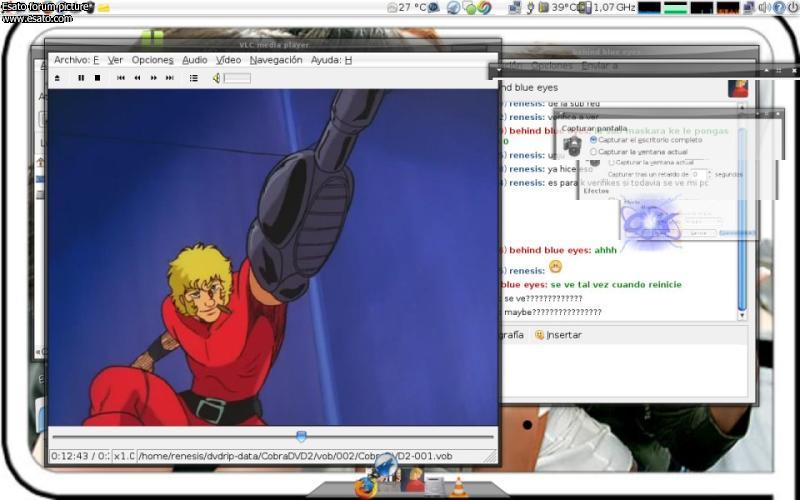Mute audio via the VLC speaker icon
Image resolution: width=800 pixels, height=500 pixels.
point(217,78)
